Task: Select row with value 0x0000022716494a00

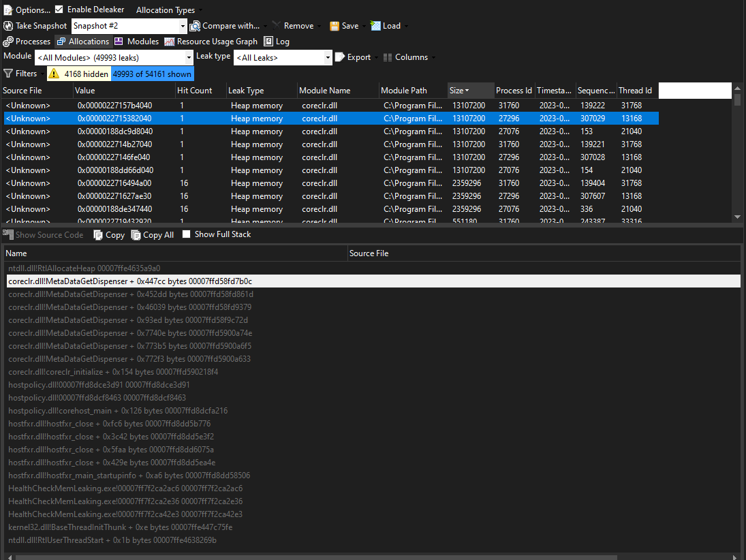Action: tap(331, 183)
